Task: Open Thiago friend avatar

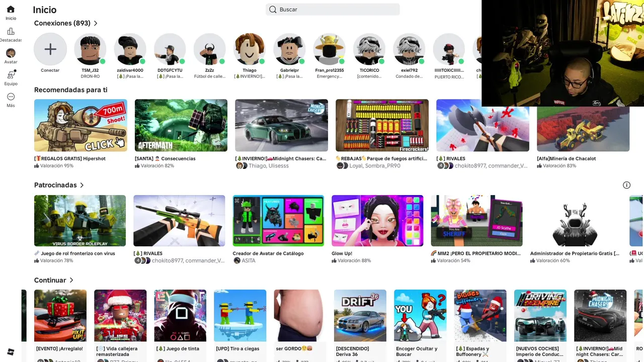Action: click(250, 49)
